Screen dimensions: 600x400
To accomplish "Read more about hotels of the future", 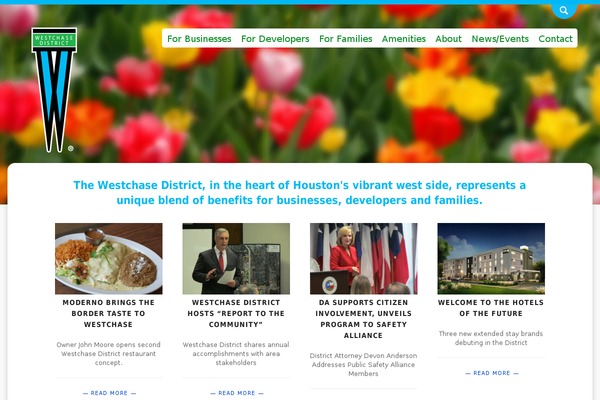I will (x=492, y=373).
